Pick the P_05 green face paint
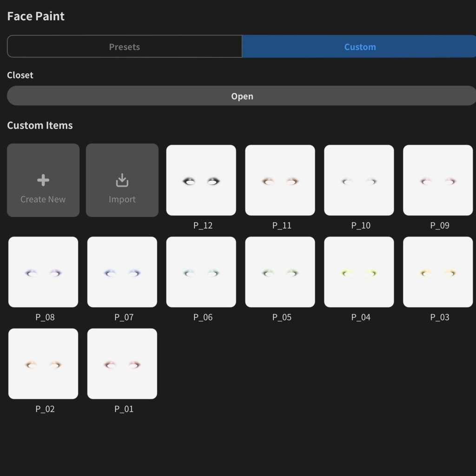 (280, 272)
